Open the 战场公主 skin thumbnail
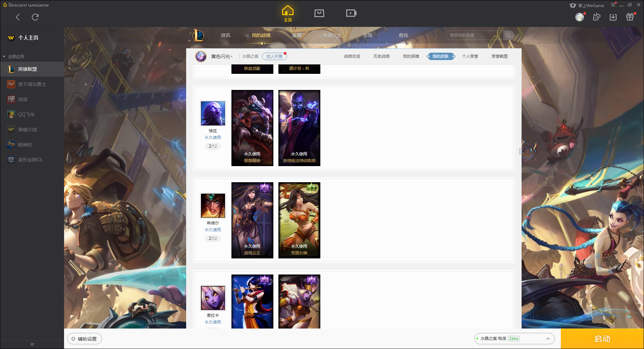This screenshot has height=349, width=644. click(x=252, y=220)
